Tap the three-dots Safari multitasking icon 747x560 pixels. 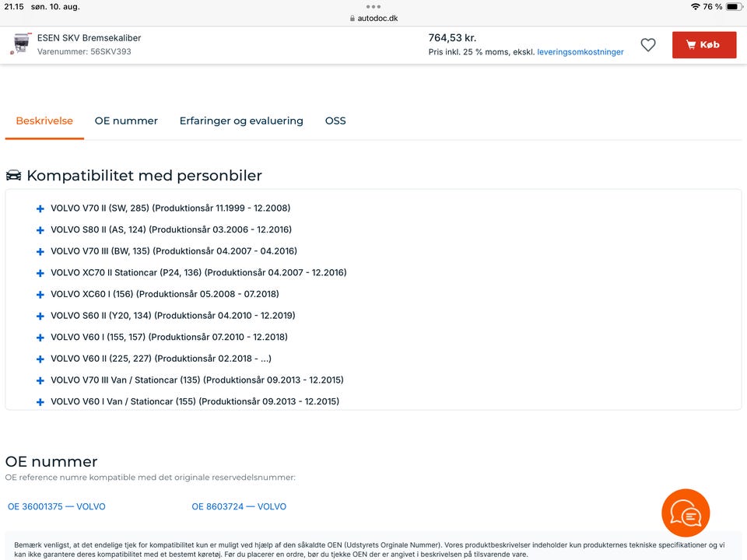pyautogui.click(x=373, y=6)
